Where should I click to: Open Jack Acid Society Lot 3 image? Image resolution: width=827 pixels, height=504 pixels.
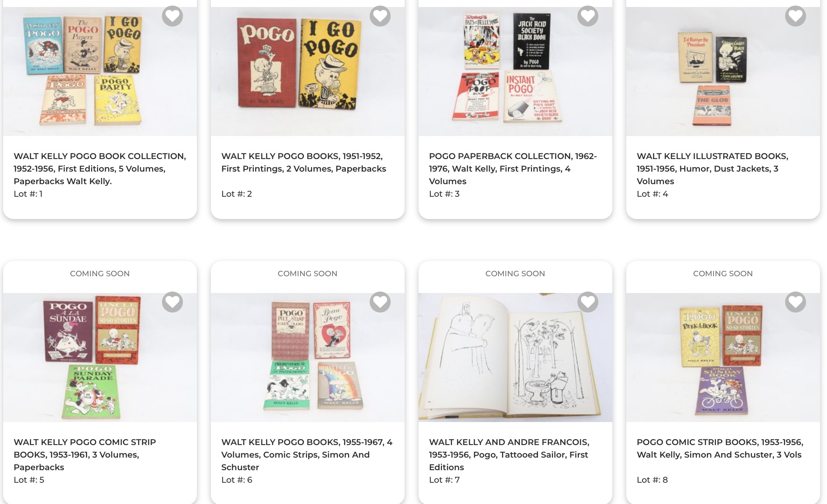pos(515,71)
